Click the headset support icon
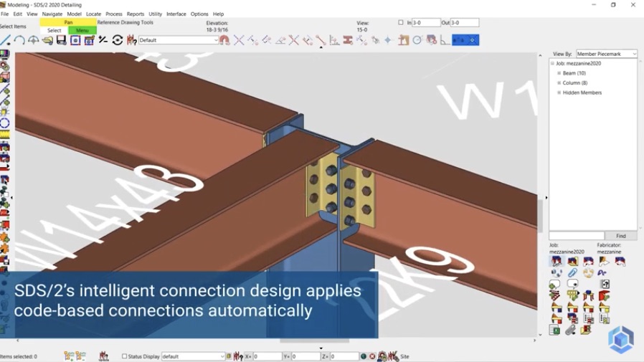644x362 pixels. [x=557, y=272]
